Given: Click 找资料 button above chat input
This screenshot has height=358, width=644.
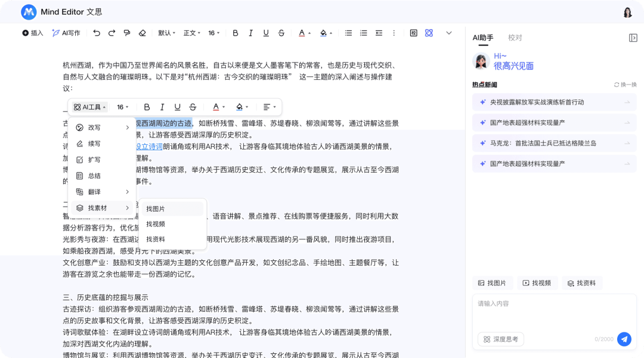Looking at the screenshot, I should pyautogui.click(x=581, y=283).
